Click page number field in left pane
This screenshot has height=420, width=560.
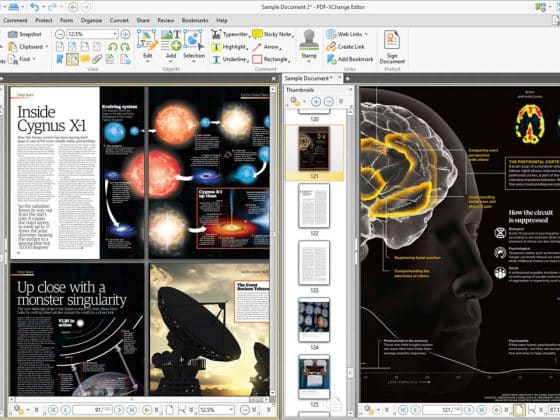[93, 410]
